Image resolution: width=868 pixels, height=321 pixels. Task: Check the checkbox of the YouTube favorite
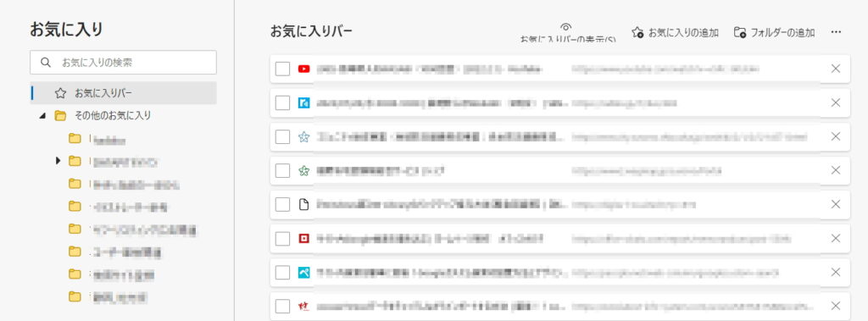coord(282,69)
